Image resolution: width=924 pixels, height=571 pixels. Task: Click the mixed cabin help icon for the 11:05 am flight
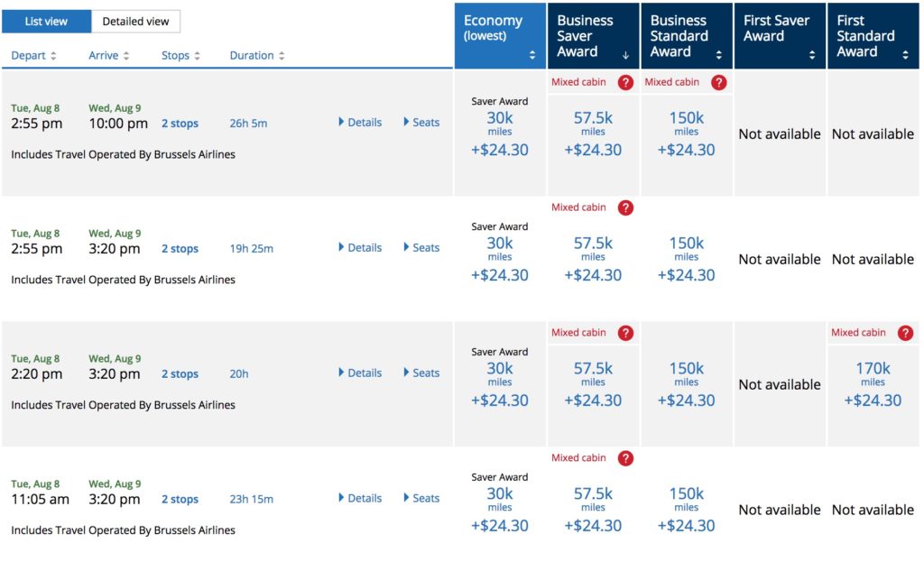click(x=625, y=458)
